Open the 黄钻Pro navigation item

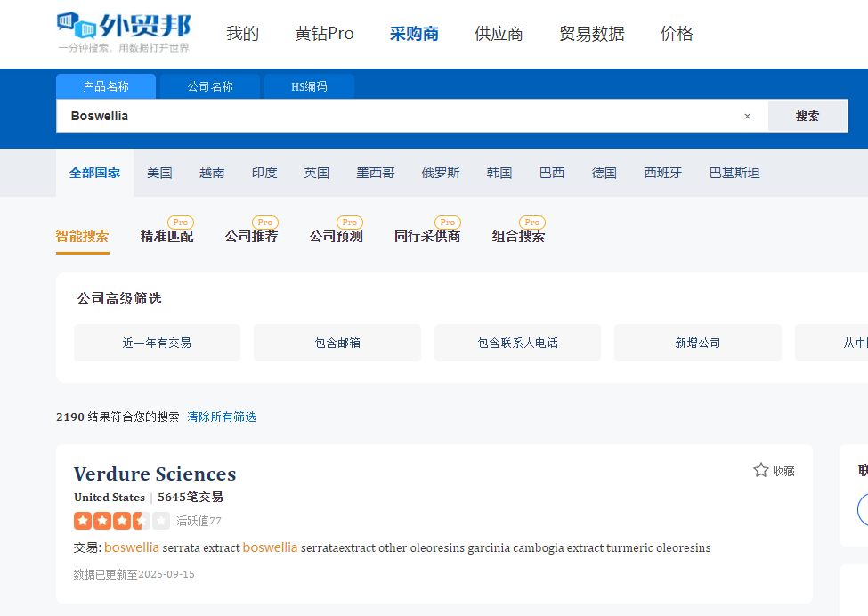point(324,34)
